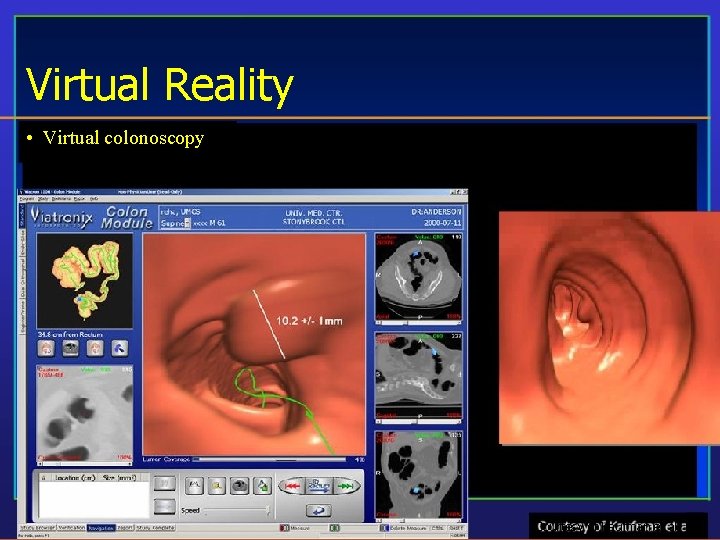Screen dimensions: 720x540
Task: Click the DR.ANDERSON name text
Action: [x=436, y=212]
